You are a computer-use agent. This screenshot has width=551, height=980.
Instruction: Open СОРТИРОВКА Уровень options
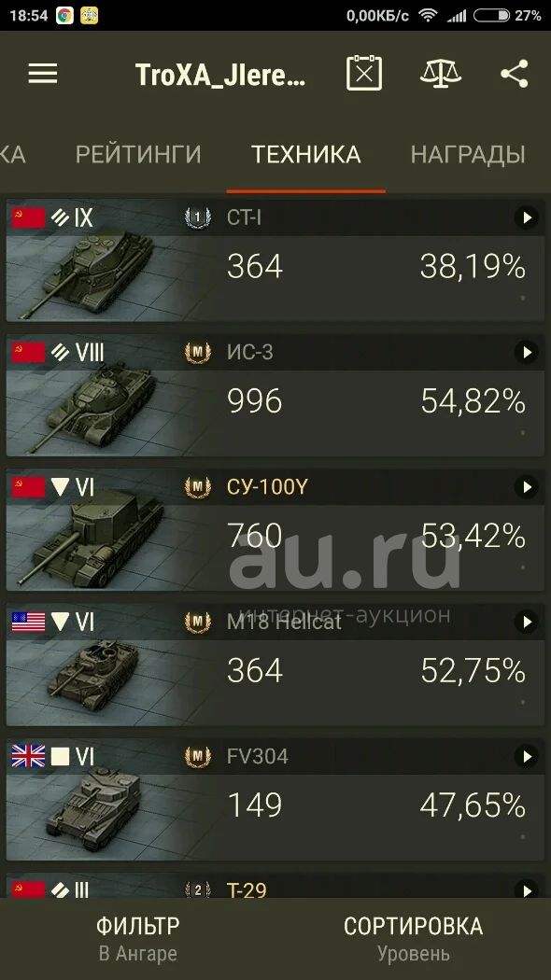(413, 939)
